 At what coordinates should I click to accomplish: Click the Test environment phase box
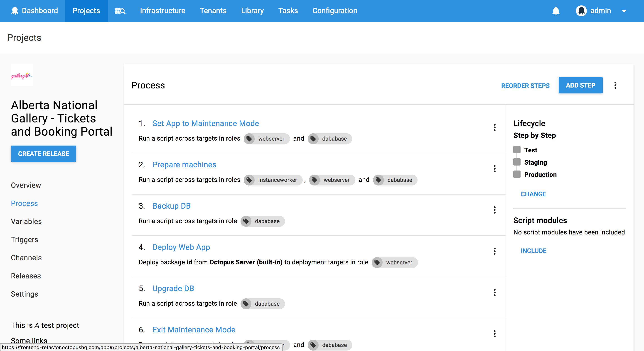[x=517, y=150]
